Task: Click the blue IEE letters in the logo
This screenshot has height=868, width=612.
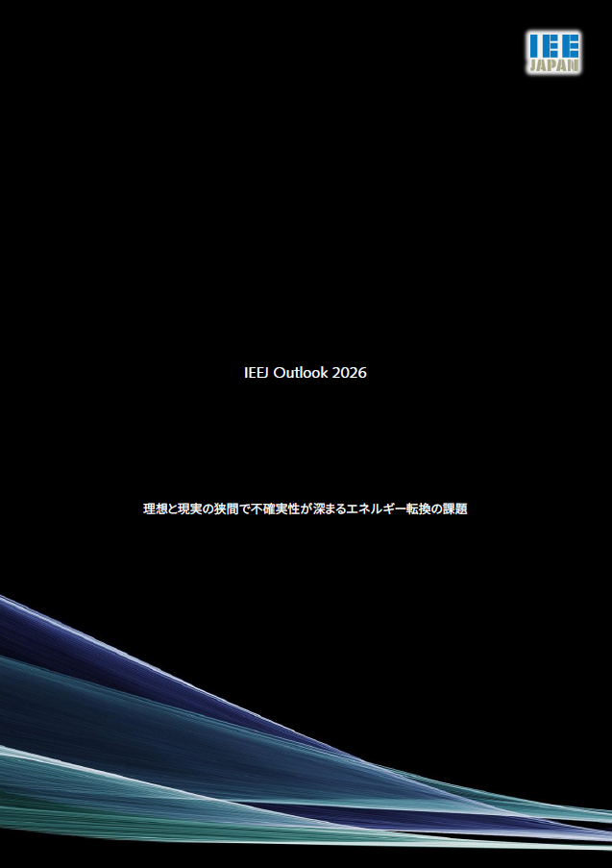Action: point(553,45)
